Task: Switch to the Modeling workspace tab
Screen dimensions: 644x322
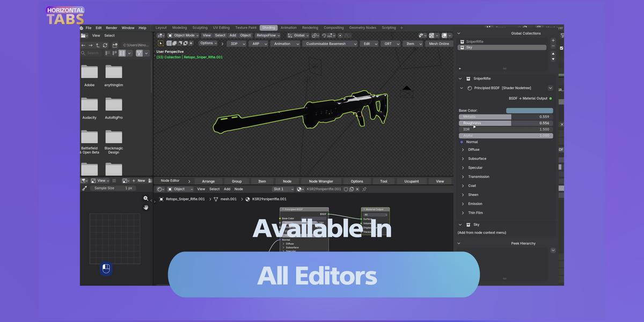Action: click(180, 28)
